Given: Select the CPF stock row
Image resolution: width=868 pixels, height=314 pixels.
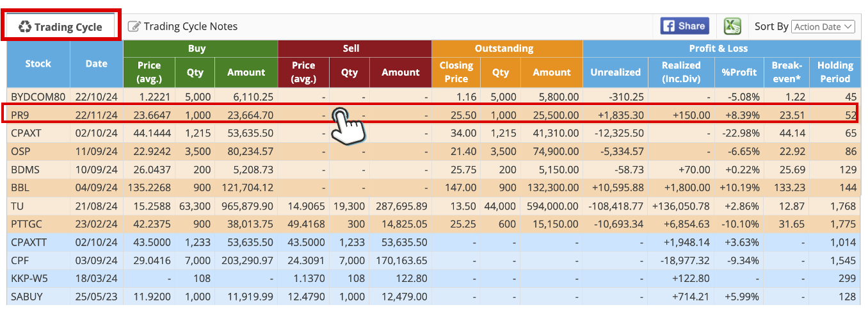Looking at the screenshot, I should (x=434, y=261).
